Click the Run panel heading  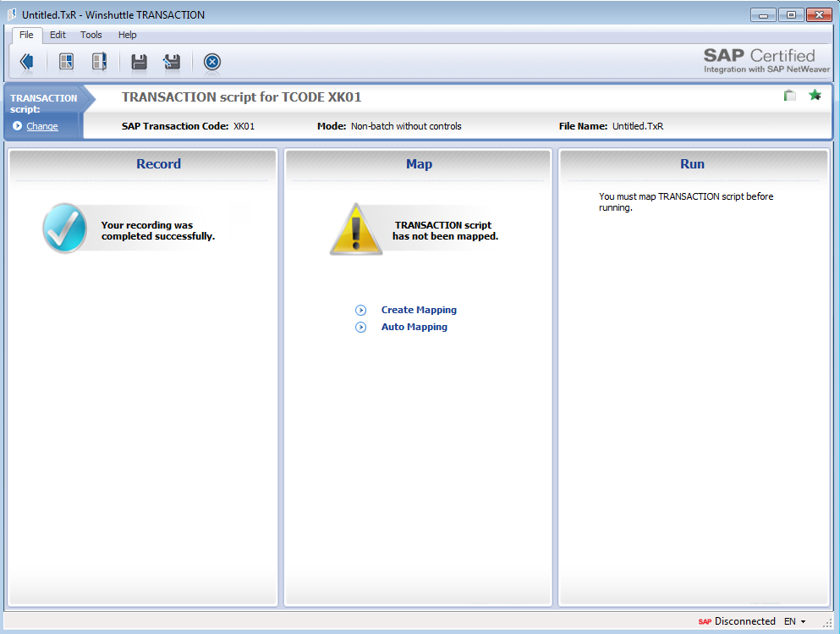[x=692, y=164]
